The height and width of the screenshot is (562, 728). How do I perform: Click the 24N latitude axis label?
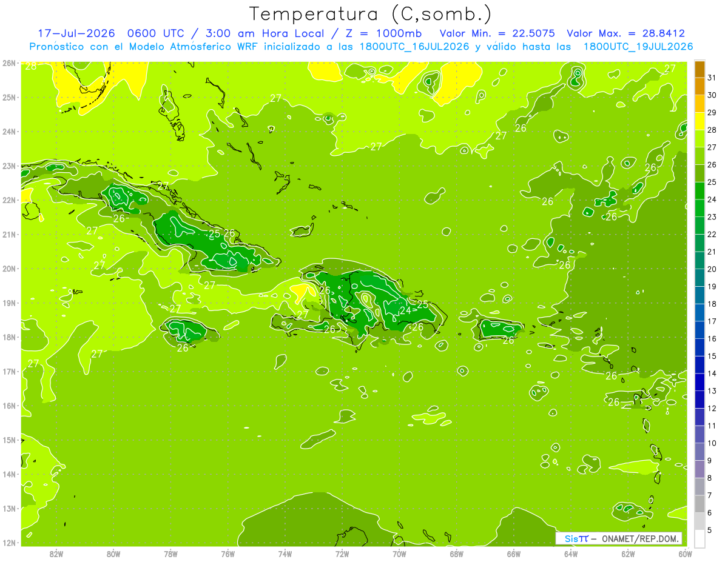(x=8, y=132)
